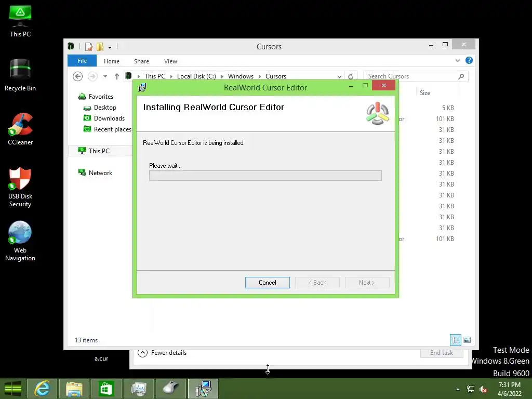Switch to the Share ribbon tab
The image size is (532, 399).
(x=141, y=61)
